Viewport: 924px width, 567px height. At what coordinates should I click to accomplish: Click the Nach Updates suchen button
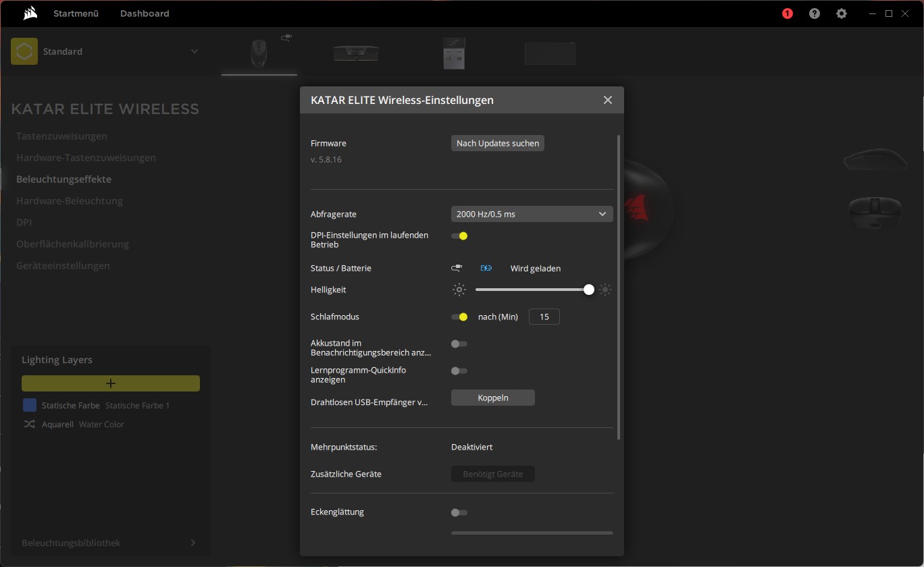click(x=497, y=143)
